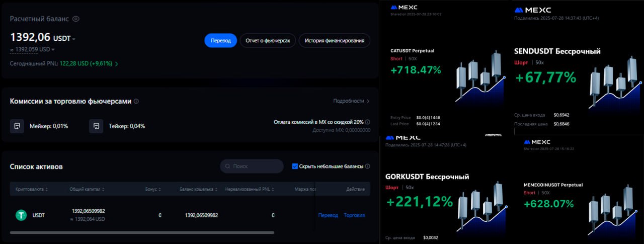Click GORKUSDT entry price $0,0082
The width and height of the screenshot is (644, 244).
point(431,237)
